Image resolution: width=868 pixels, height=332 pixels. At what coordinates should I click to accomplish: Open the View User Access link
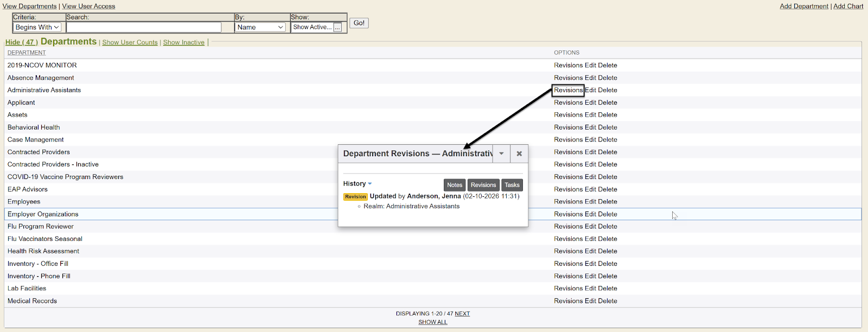click(88, 7)
